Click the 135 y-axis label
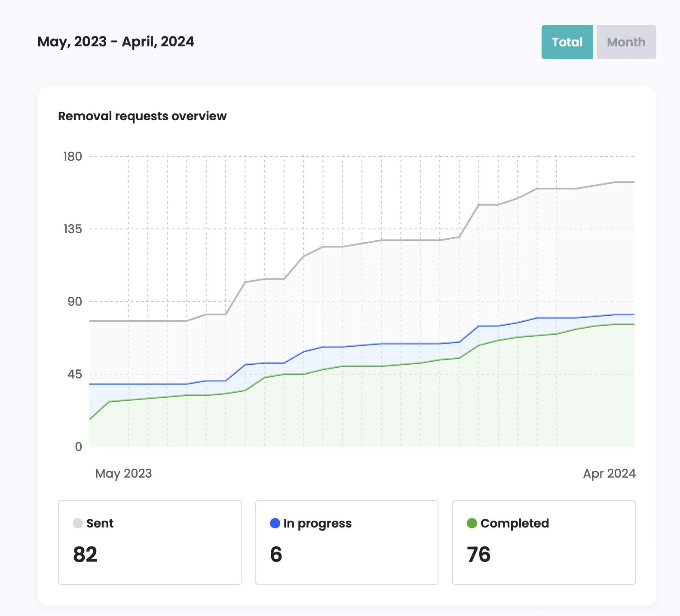The height and width of the screenshot is (616, 680). (x=73, y=229)
